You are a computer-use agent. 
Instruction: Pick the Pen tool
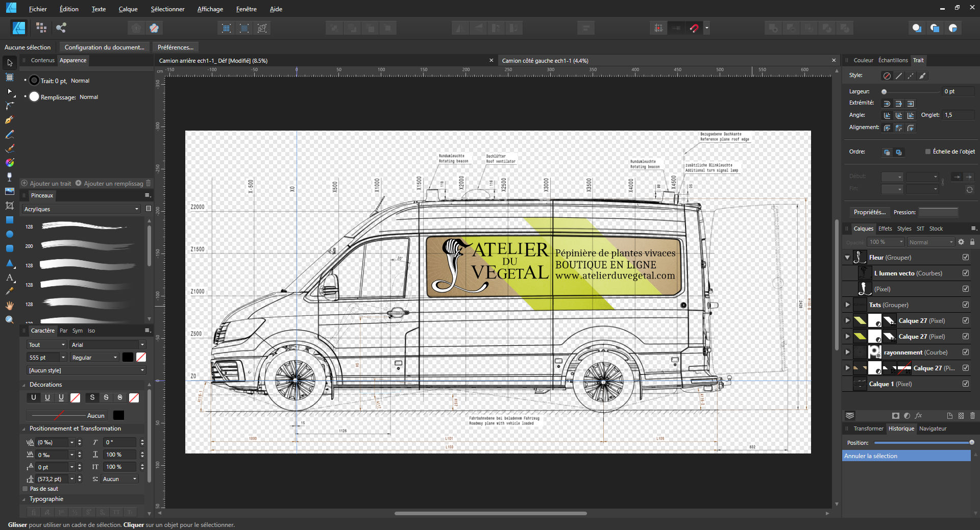pos(10,120)
